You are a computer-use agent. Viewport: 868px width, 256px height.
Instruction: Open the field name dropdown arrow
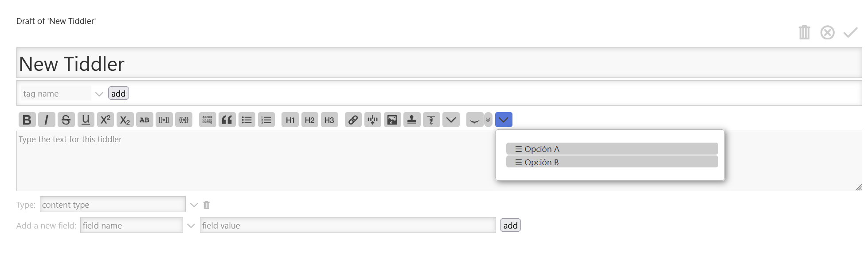coord(191,225)
